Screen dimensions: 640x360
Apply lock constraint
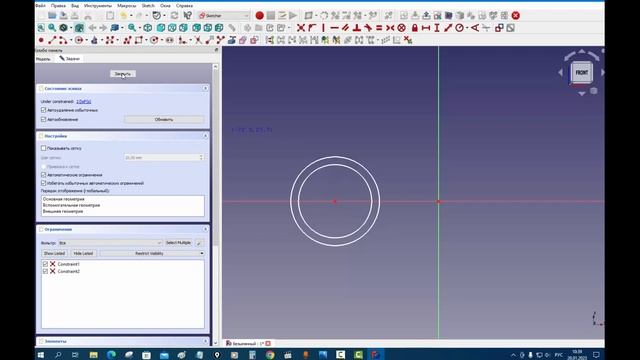click(x=415, y=28)
